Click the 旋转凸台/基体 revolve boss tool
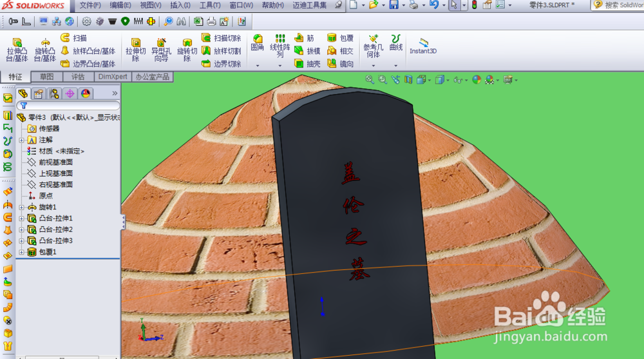 coord(45,50)
